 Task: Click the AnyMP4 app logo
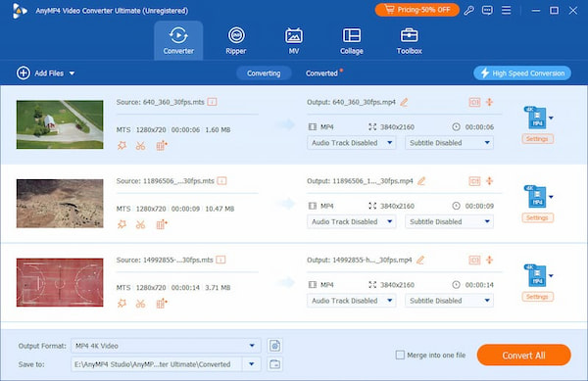(x=20, y=11)
